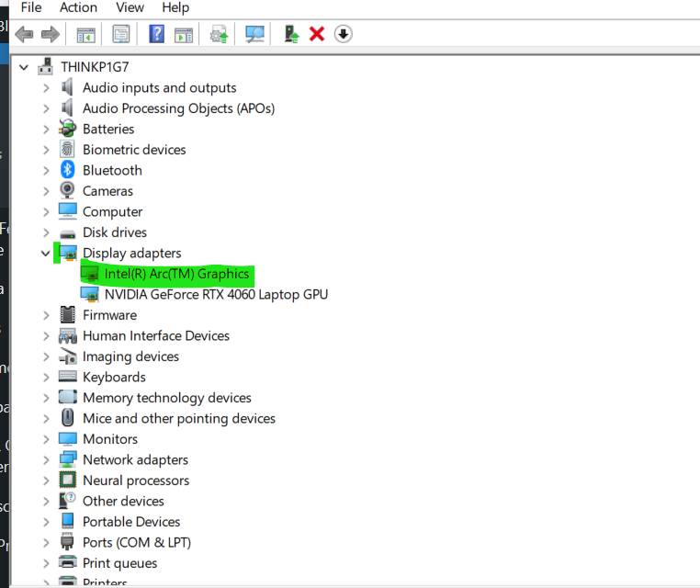The width and height of the screenshot is (700, 588).
Task: Open the Action menu
Action: point(78,7)
